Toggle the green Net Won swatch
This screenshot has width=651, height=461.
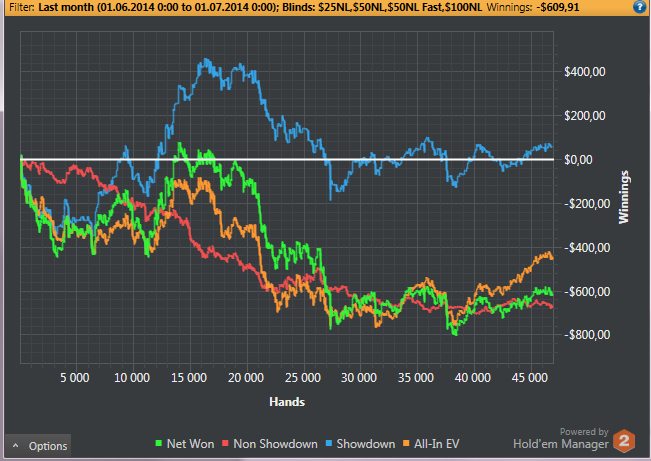[158, 444]
